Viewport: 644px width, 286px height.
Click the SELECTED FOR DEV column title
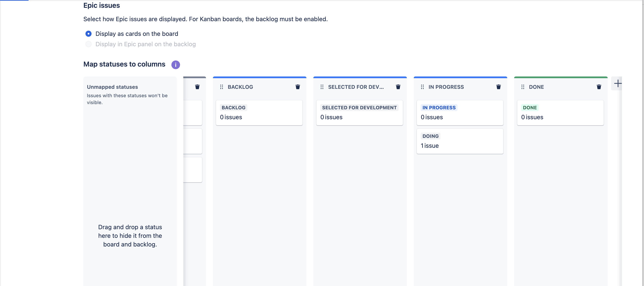[x=356, y=87]
